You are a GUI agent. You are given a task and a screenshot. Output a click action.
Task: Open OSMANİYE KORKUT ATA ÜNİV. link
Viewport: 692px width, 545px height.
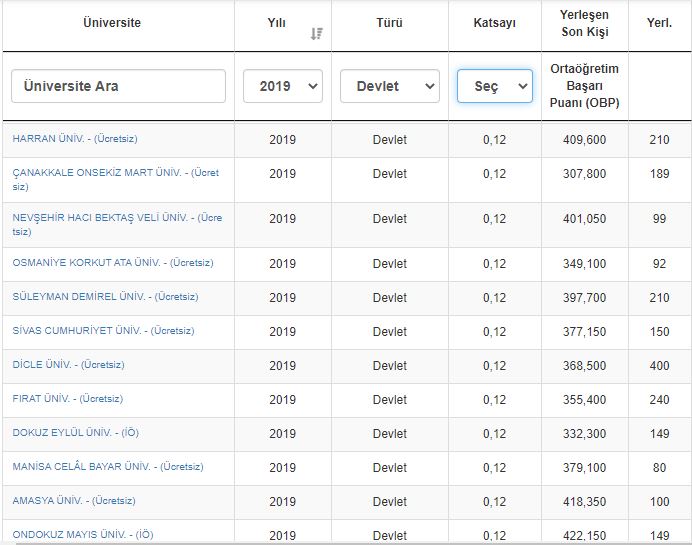pyautogui.click(x=113, y=263)
